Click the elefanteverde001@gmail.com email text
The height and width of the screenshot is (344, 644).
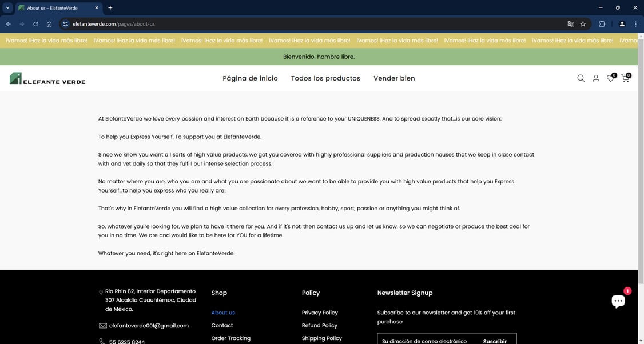click(x=149, y=326)
